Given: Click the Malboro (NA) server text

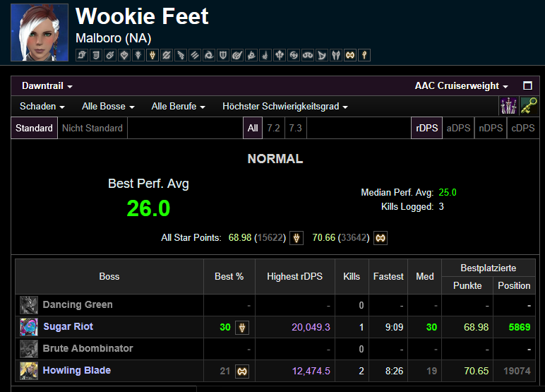Looking at the screenshot, I should point(114,38).
